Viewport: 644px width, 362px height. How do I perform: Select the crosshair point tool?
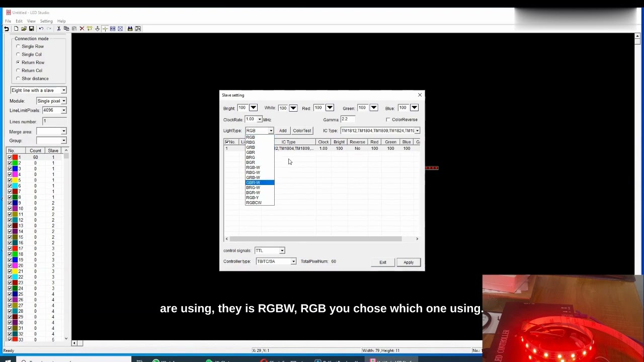point(105,29)
